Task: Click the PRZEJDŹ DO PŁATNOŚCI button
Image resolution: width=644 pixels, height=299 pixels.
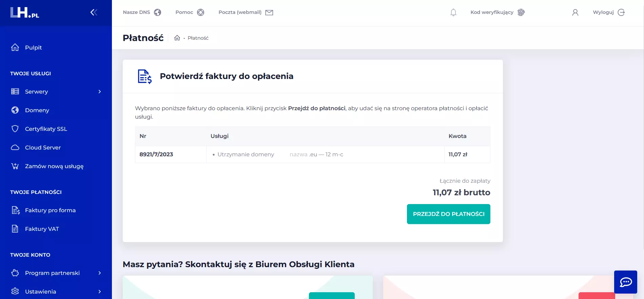Action: pos(448,214)
